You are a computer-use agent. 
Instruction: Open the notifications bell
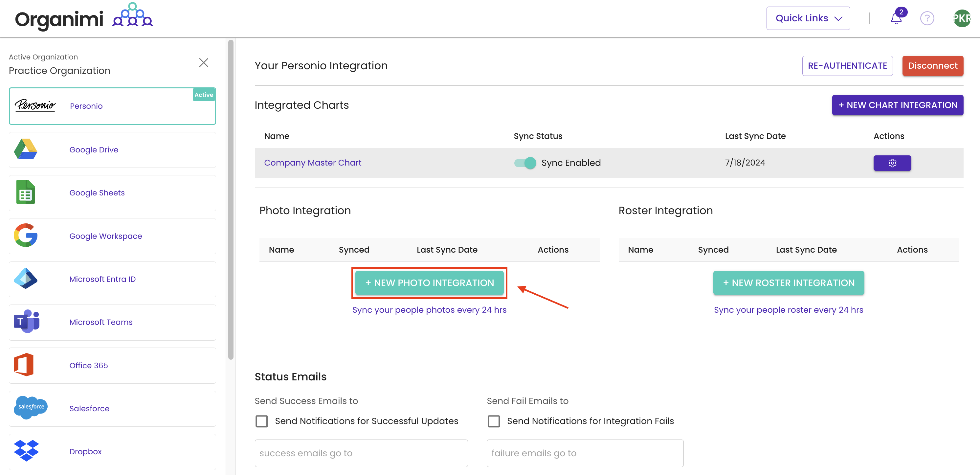pos(896,18)
